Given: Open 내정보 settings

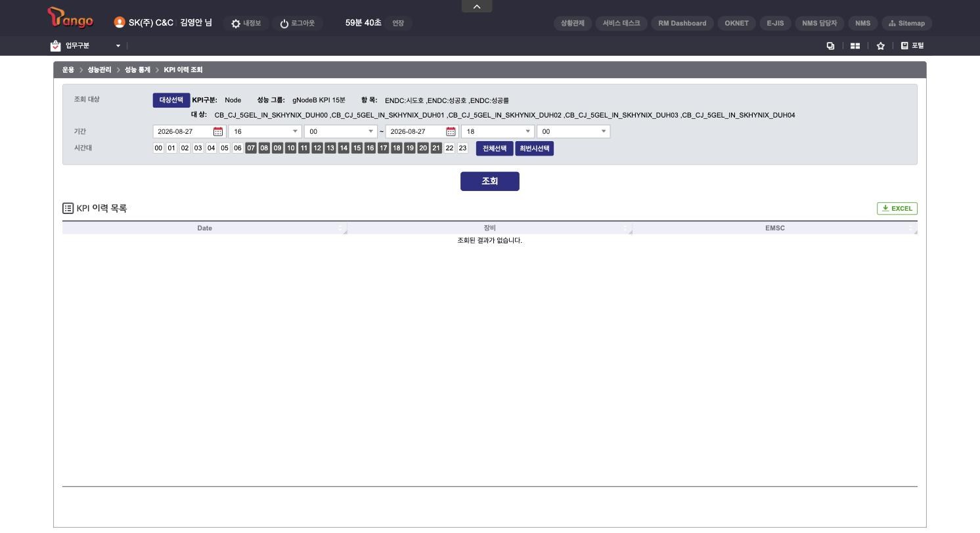Looking at the screenshot, I should click(246, 24).
